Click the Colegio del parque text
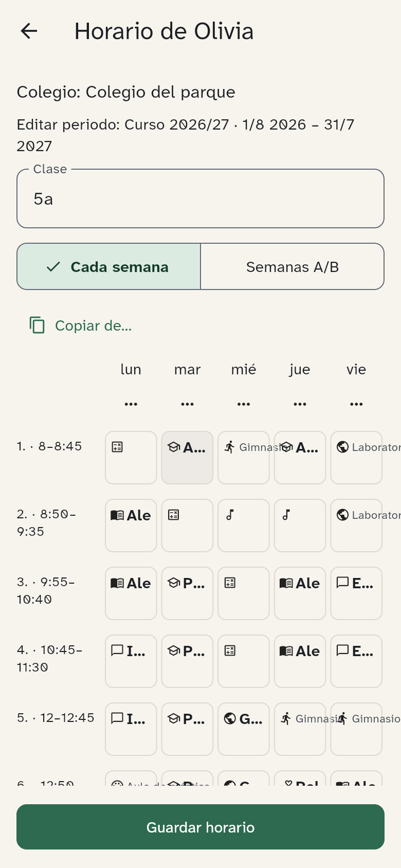This screenshot has width=401, height=868. point(160,92)
